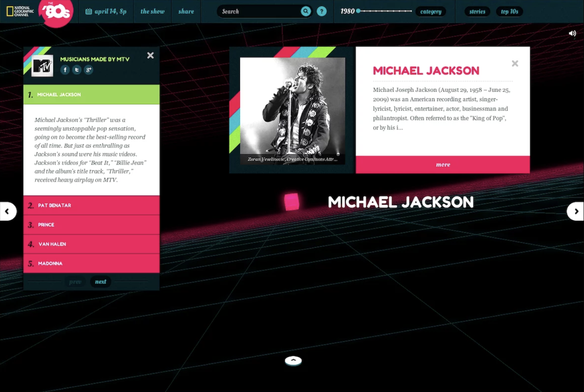Expand the Pat Benatar list entry
584x392 pixels.
(91, 205)
